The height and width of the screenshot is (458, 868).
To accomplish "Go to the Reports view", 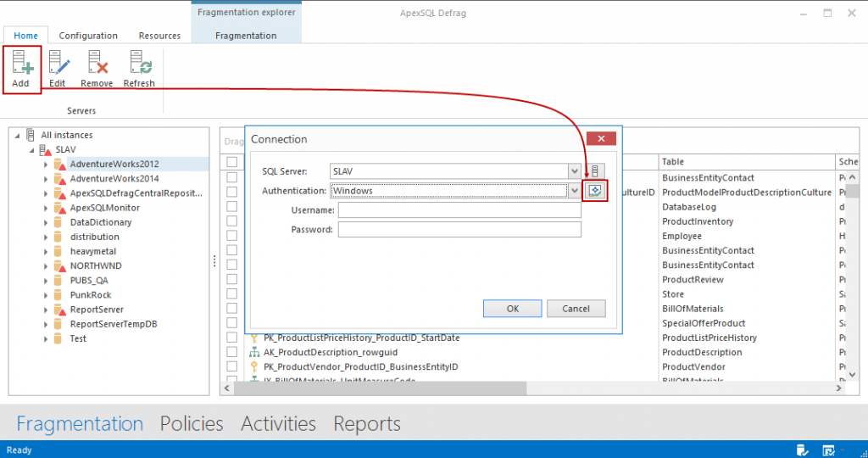I will [x=367, y=424].
